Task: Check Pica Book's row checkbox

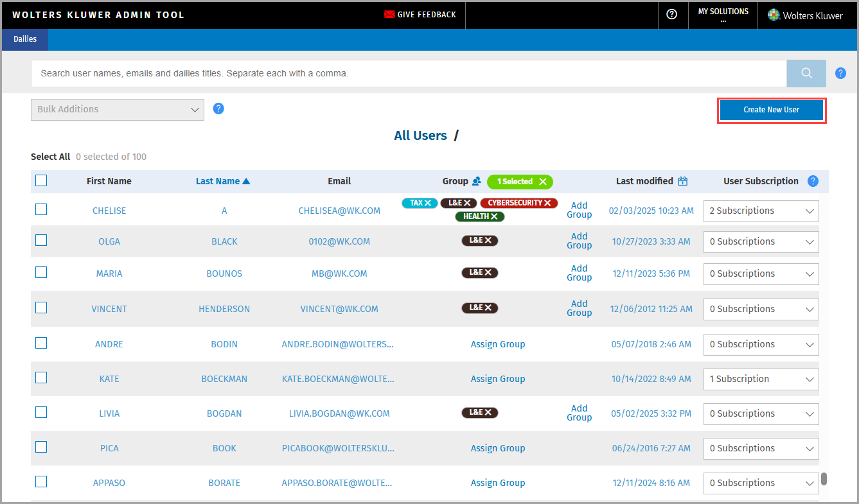Action: click(x=41, y=447)
